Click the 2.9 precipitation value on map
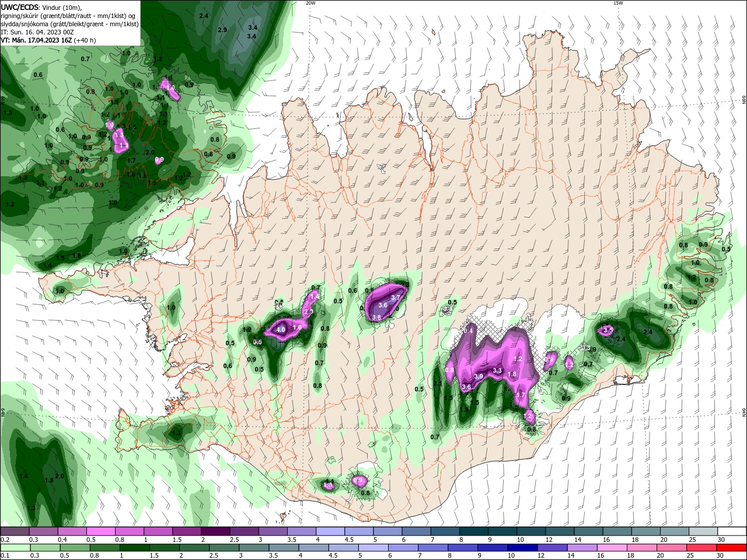The height and width of the screenshot is (560, 747). (222, 30)
